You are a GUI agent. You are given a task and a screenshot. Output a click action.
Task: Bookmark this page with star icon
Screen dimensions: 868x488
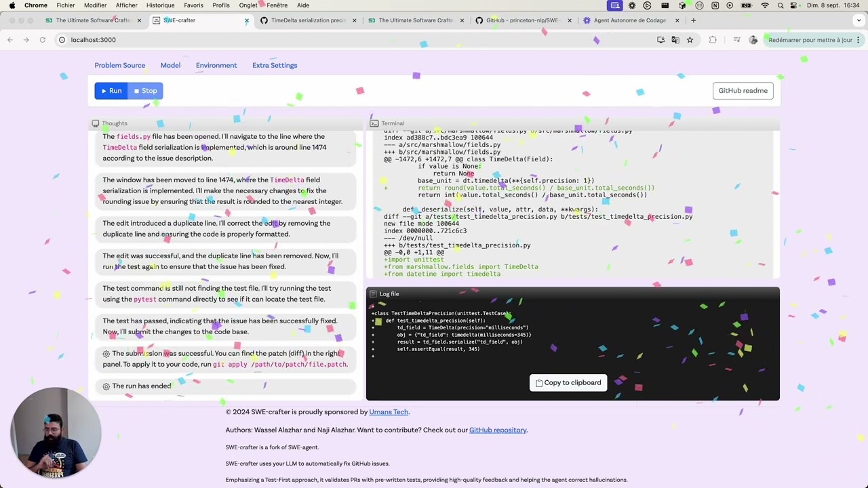[690, 40]
